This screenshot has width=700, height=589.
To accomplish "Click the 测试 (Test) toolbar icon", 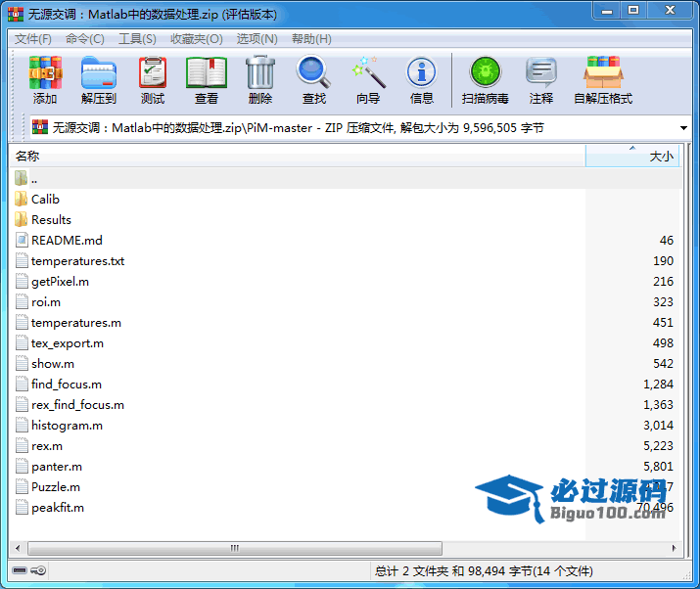I will (153, 72).
